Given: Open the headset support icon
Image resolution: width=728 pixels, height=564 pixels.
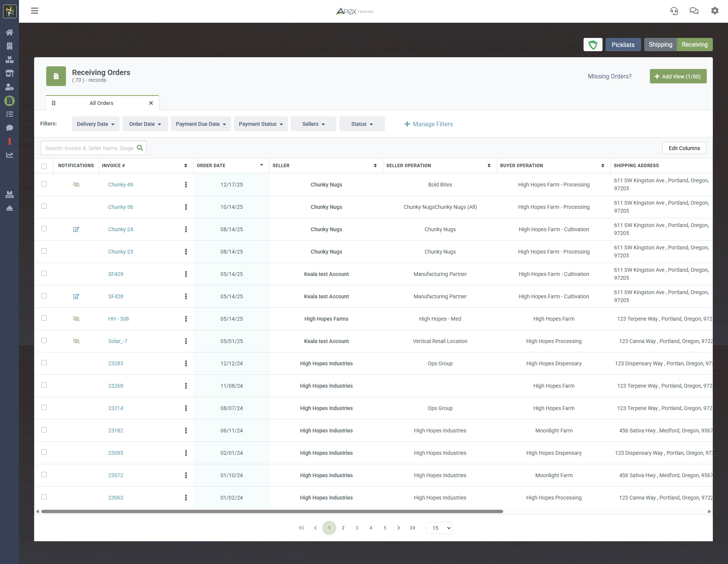Looking at the screenshot, I should click(x=674, y=11).
